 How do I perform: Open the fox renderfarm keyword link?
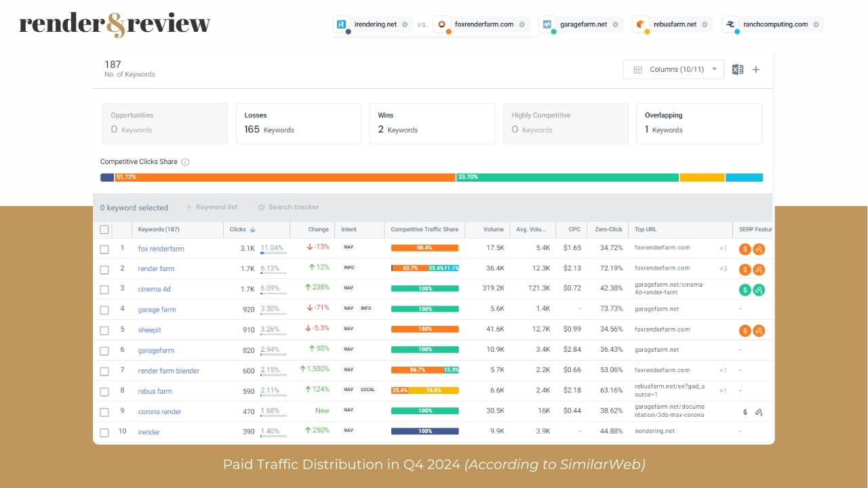pyautogui.click(x=161, y=249)
